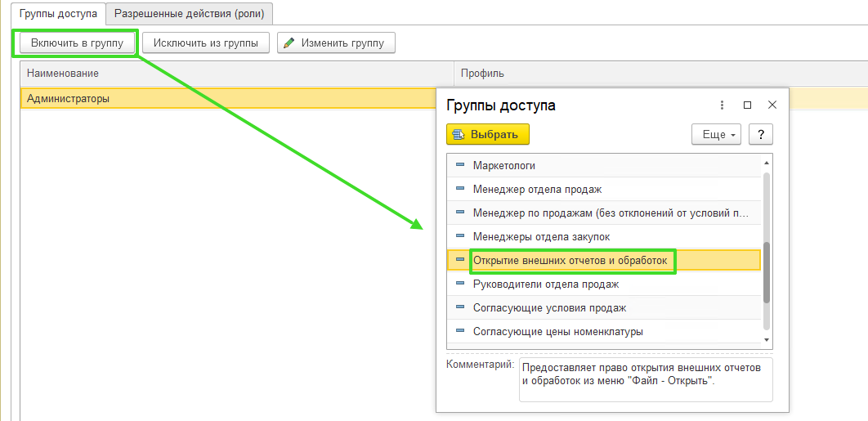Click the item icon beside Менеджеры отдела закупок
This screenshot has width=868, height=421.
click(460, 236)
